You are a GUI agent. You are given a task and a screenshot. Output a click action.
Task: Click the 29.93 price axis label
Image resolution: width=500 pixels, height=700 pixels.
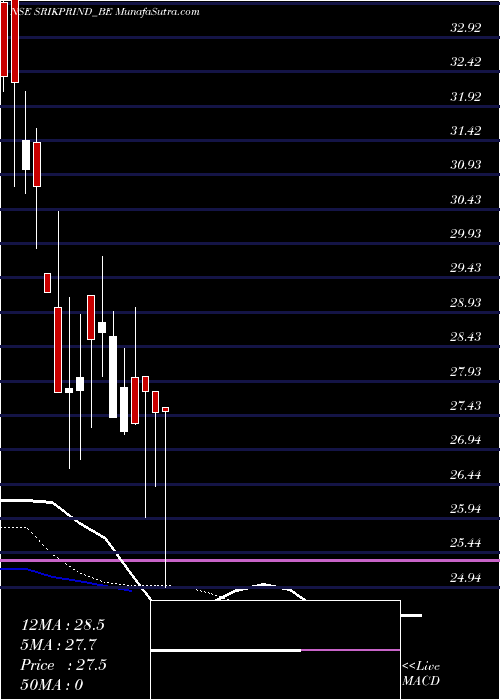coord(465,234)
